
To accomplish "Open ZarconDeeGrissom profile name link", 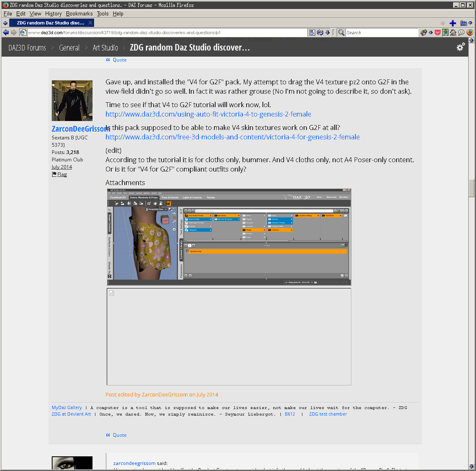I will click(81, 129).
